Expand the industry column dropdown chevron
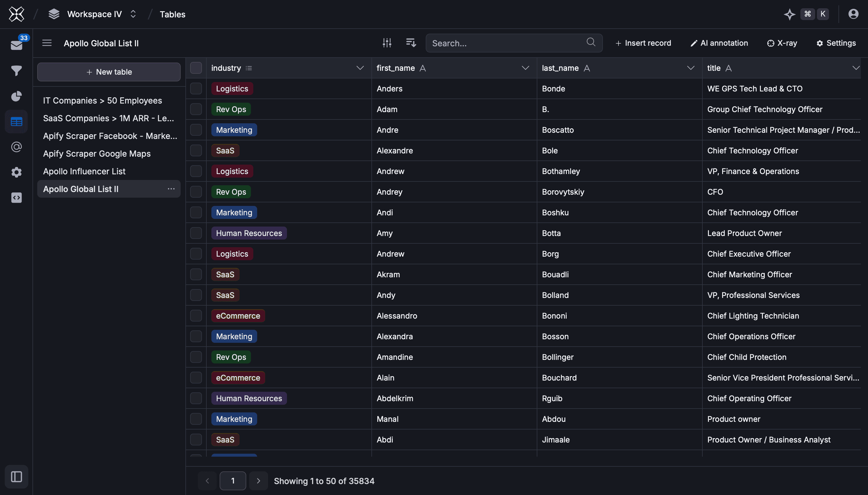The height and width of the screenshot is (495, 868). click(360, 68)
